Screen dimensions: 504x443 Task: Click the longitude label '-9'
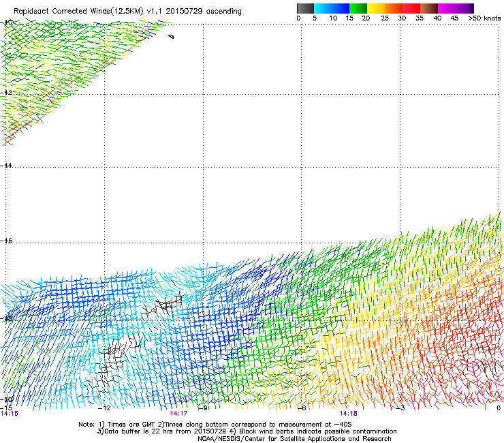(204, 408)
